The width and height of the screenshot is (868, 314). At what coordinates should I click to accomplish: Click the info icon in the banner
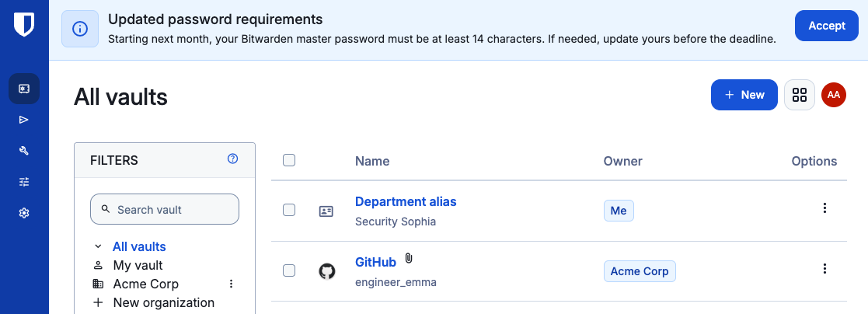pyautogui.click(x=80, y=29)
